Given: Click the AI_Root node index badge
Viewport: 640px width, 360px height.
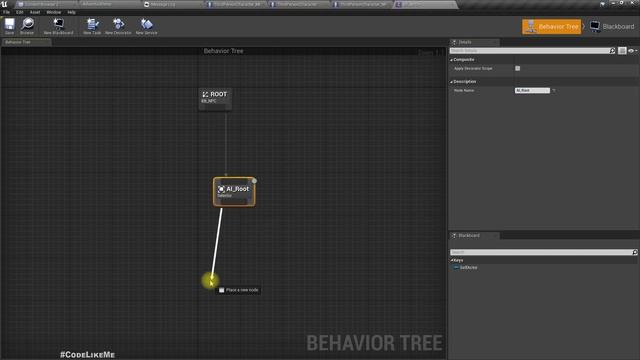Looking at the screenshot, I should pyautogui.click(x=254, y=180).
